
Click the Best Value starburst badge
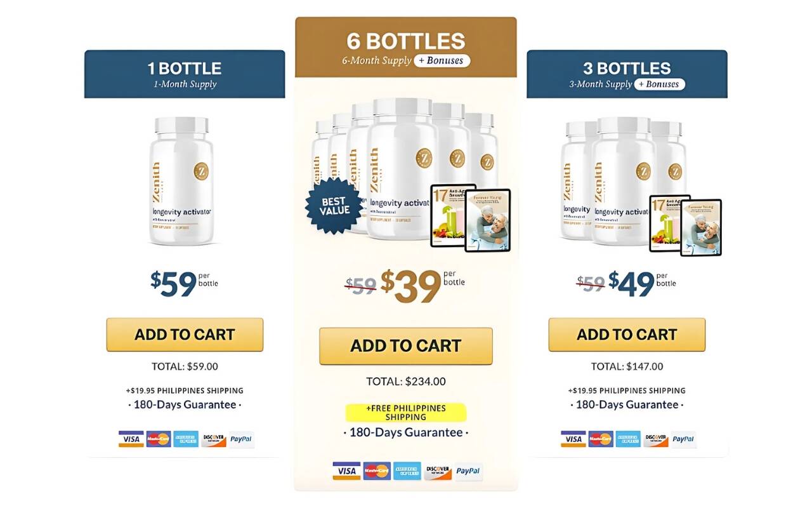point(334,206)
